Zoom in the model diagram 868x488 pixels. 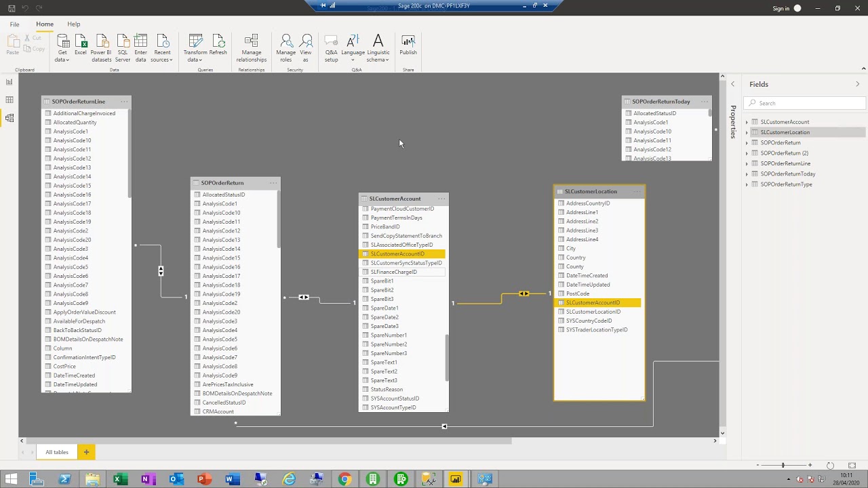pyautogui.click(x=810, y=466)
